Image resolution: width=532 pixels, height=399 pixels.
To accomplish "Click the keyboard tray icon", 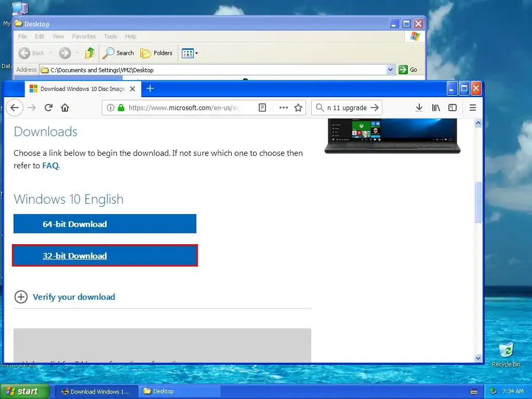I will pos(474,392).
